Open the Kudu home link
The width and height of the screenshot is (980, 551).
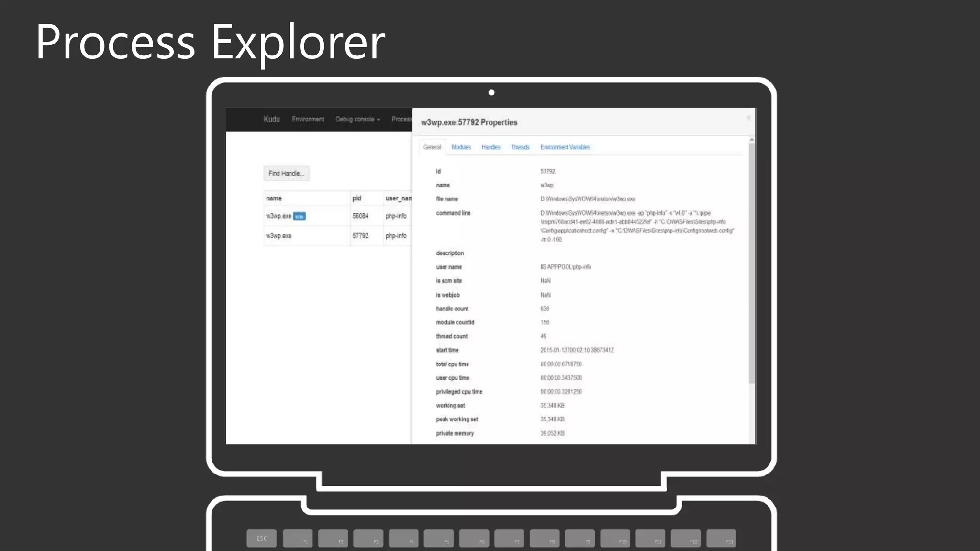271,119
